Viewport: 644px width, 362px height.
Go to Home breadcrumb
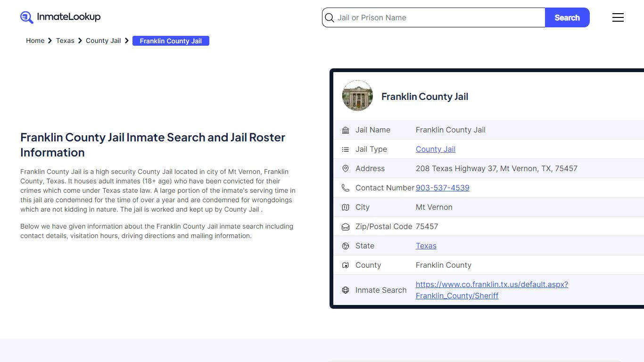click(35, 41)
